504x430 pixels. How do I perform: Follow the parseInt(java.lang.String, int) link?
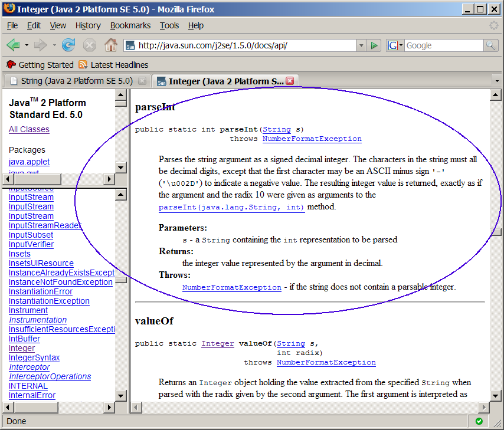(x=232, y=207)
